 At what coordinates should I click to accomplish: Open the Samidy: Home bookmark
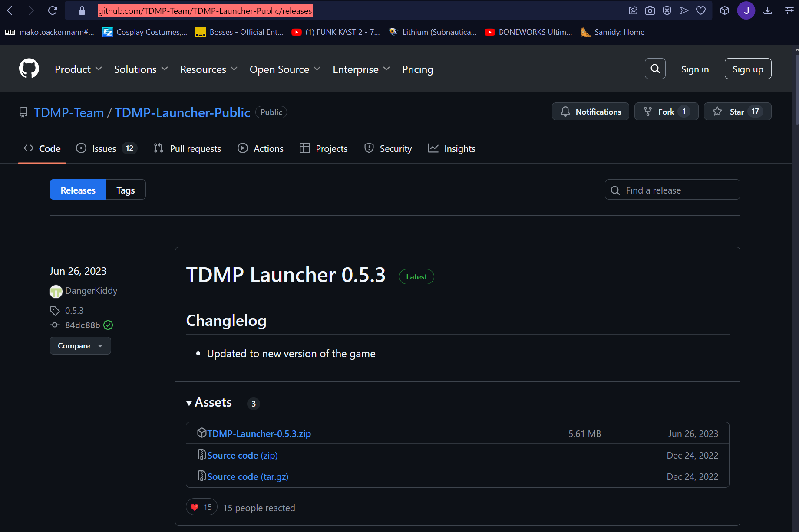[613, 32]
